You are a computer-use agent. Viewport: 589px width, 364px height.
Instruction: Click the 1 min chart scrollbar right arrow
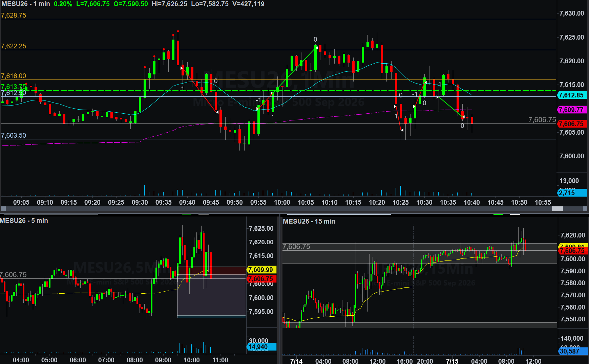pyautogui.click(x=585, y=209)
